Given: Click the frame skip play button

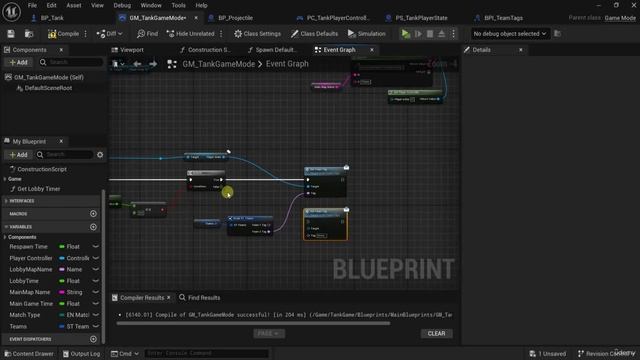Looking at the screenshot, I should 418,34.
